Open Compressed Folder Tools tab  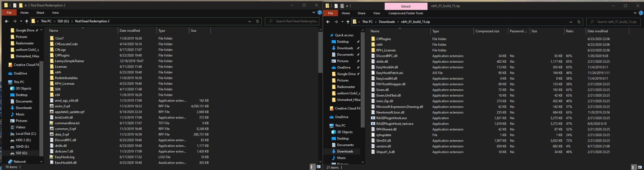[406, 13]
